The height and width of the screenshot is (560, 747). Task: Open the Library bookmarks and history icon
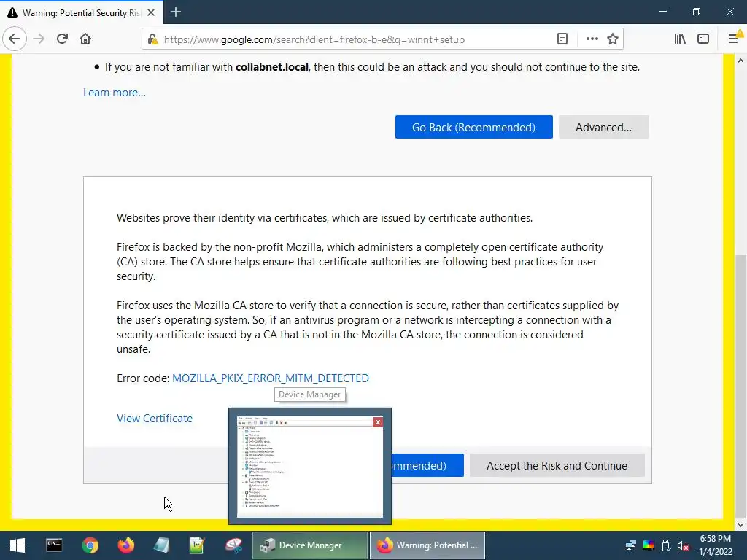click(680, 39)
